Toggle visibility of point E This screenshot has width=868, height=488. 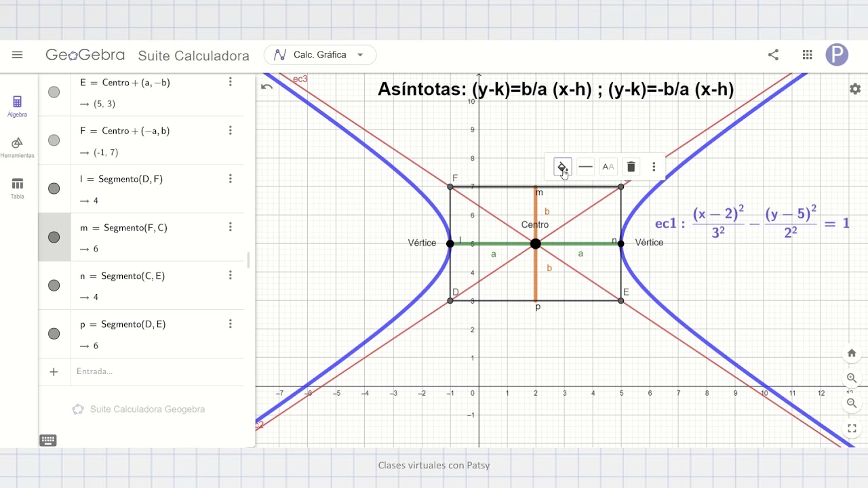pos(54,92)
